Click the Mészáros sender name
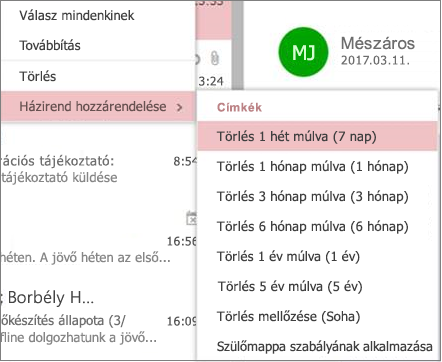Screen dimensions: 442x362 click(378, 43)
